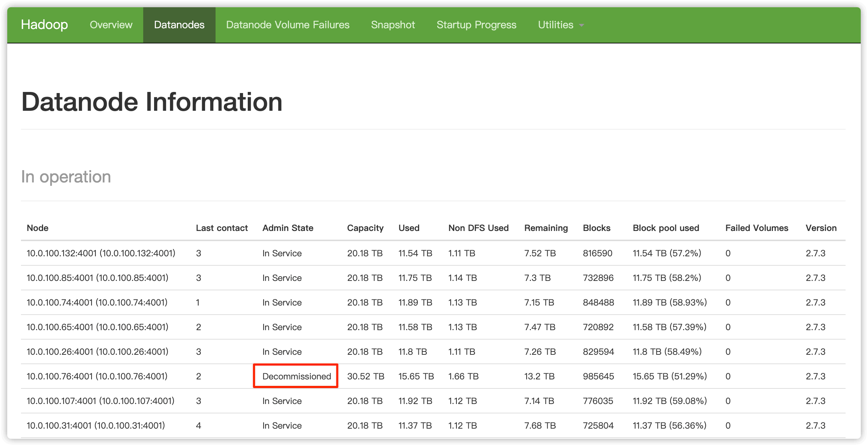Click node 10.0.100.76:4001 entry
The height and width of the screenshot is (446, 868).
pos(97,376)
